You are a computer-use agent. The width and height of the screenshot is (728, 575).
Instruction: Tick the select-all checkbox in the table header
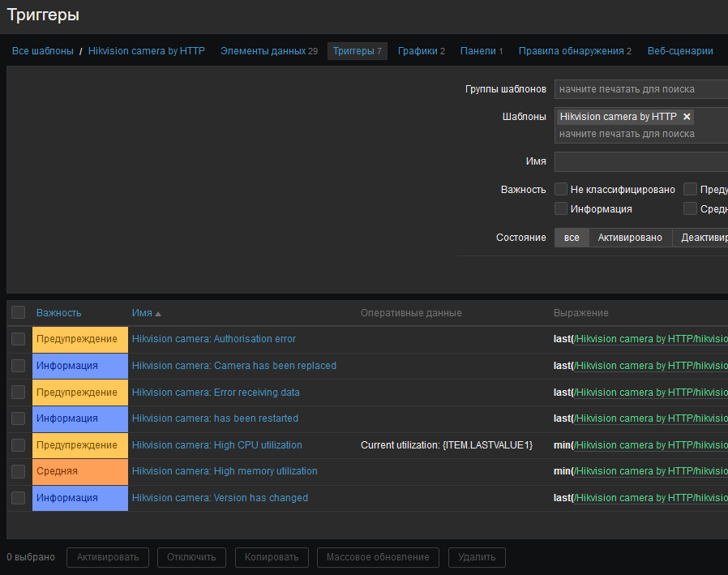[x=19, y=313]
